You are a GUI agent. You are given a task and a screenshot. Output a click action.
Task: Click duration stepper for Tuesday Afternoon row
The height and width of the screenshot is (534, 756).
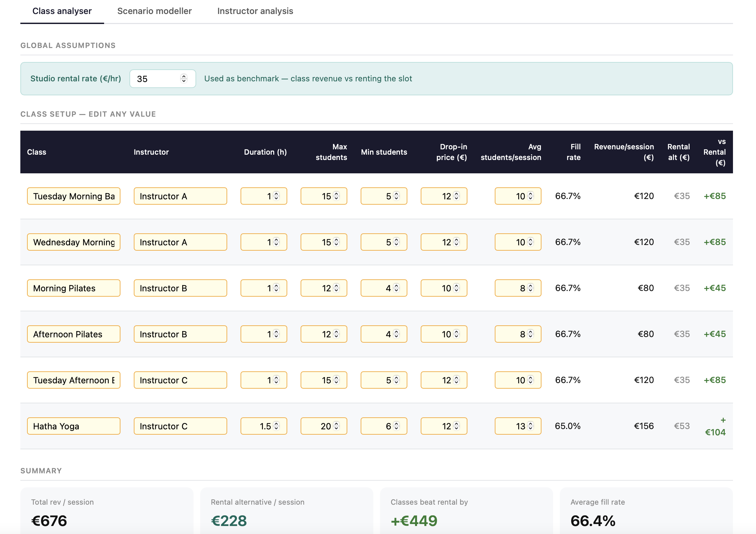point(276,380)
